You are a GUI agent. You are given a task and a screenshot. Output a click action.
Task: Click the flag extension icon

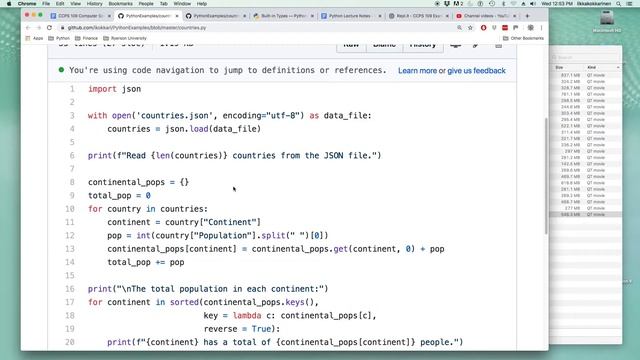point(516,28)
